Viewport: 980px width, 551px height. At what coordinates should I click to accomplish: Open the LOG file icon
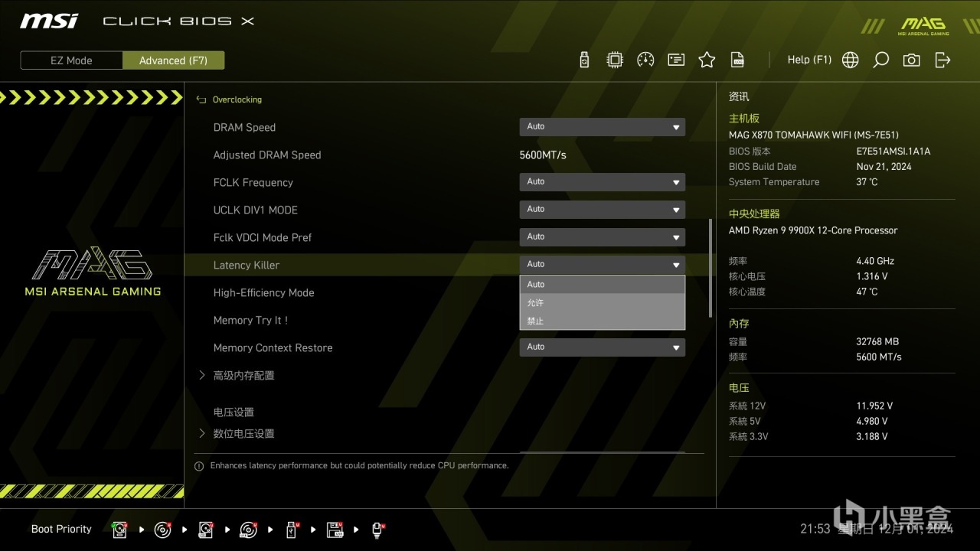pyautogui.click(x=737, y=60)
